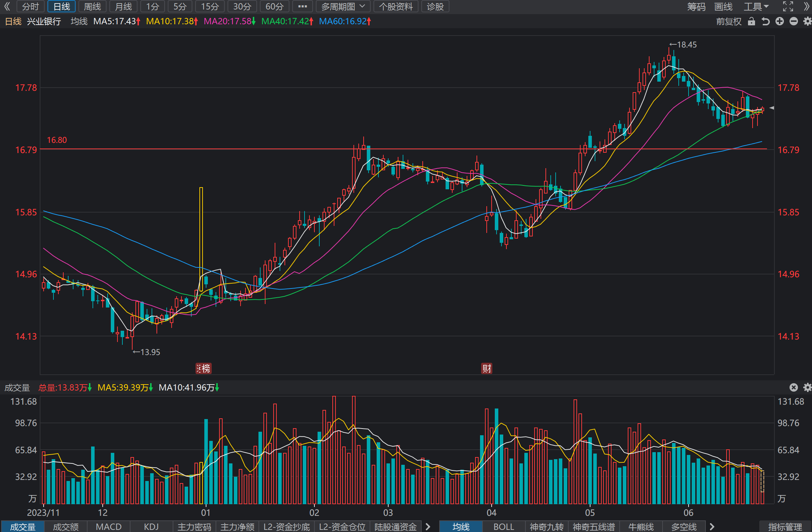This screenshot has height=532, width=812.
Task: Switch to 5分 period
Action: (x=180, y=6)
